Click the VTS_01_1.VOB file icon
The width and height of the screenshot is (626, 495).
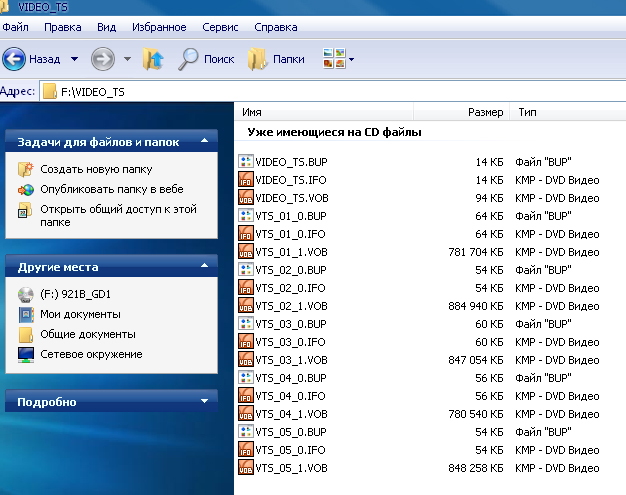246,251
